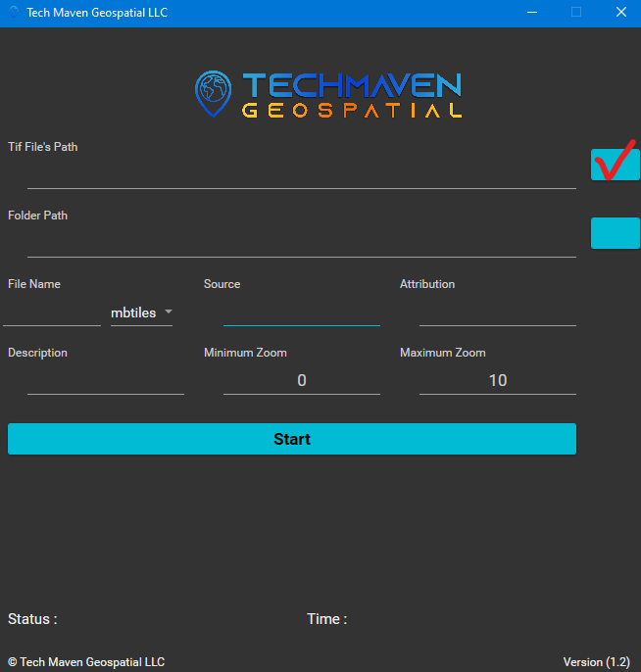Screen dimensions: 641x672
Task: Click the app icon in the title bar
Action: tap(14, 13)
